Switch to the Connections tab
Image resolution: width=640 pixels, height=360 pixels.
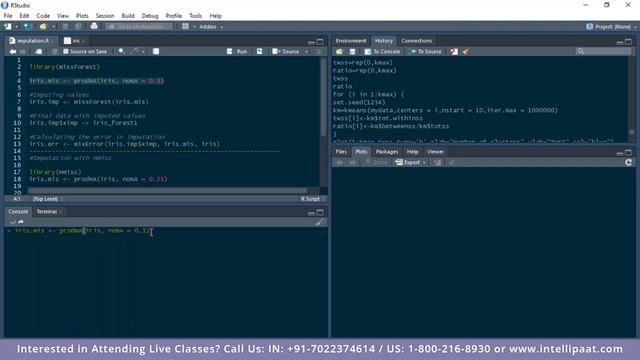pos(416,41)
